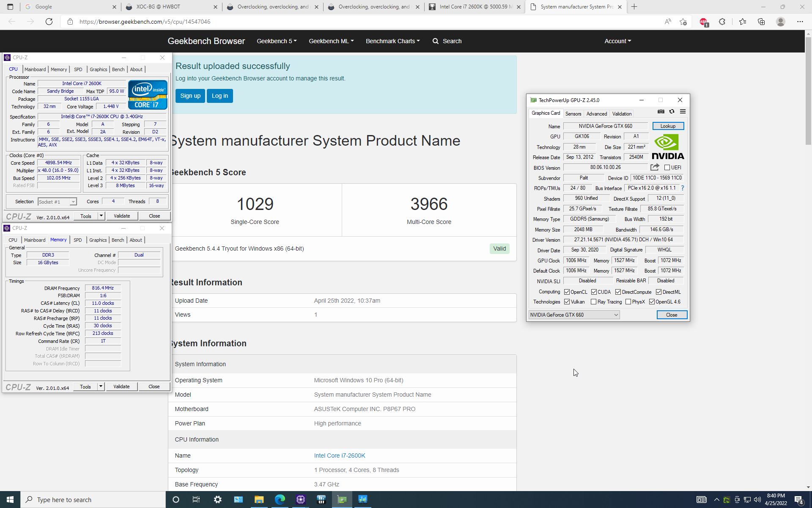The height and width of the screenshot is (508, 812).
Task: Toggle the PhysX checkbox in GPU-Z
Action: click(x=628, y=302)
